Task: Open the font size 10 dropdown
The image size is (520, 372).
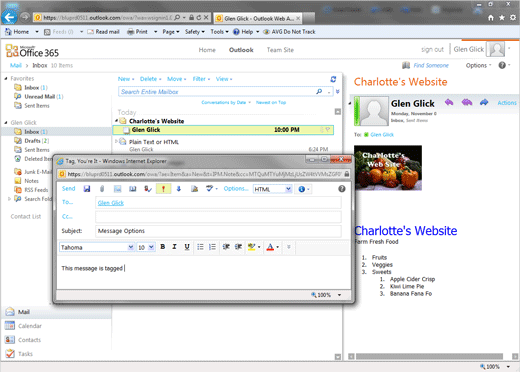Action: [151, 247]
